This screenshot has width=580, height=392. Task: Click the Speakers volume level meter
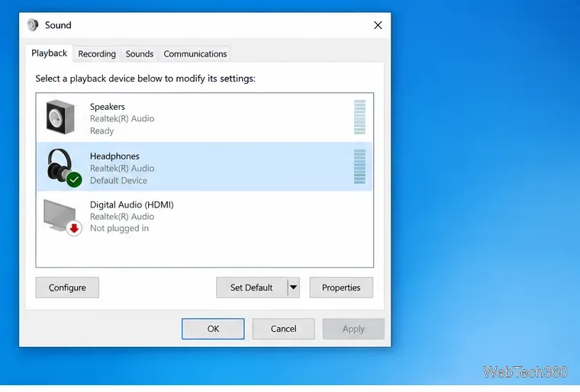click(x=359, y=117)
